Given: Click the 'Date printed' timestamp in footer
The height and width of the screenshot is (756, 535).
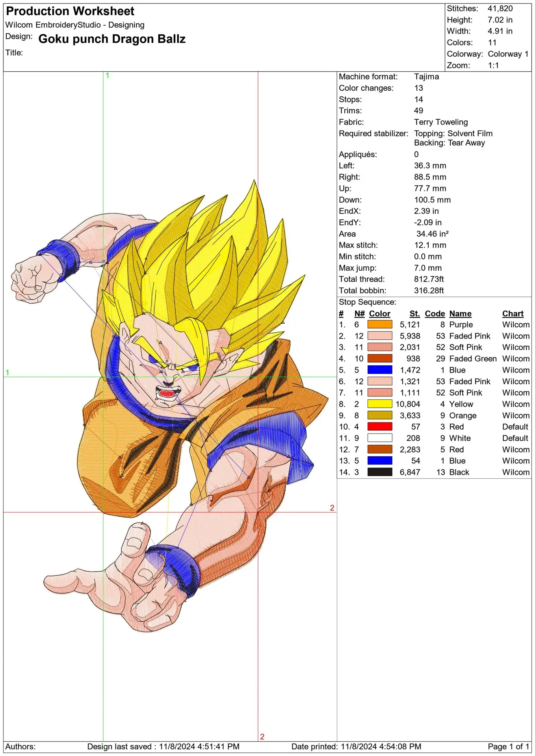Looking at the screenshot, I should pos(356,747).
